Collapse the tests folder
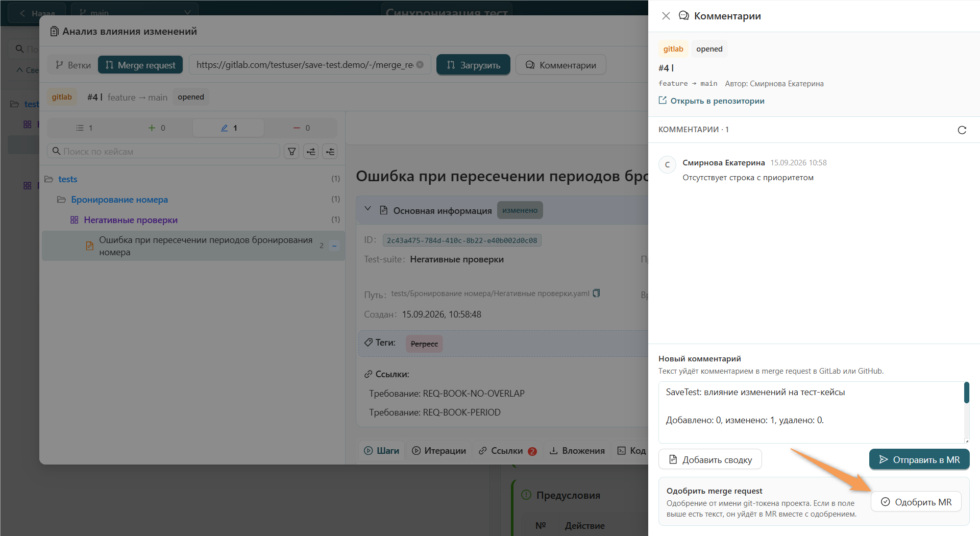980x536 pixels. 48,179
